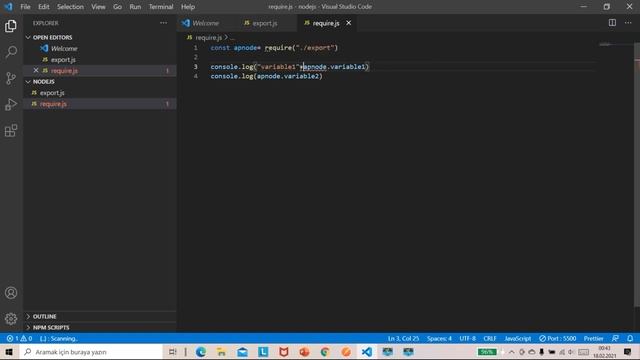Click line number 1 in gutter
This screenshot has height=360, width=640.
pyautogui.click(x=196, y=48)
